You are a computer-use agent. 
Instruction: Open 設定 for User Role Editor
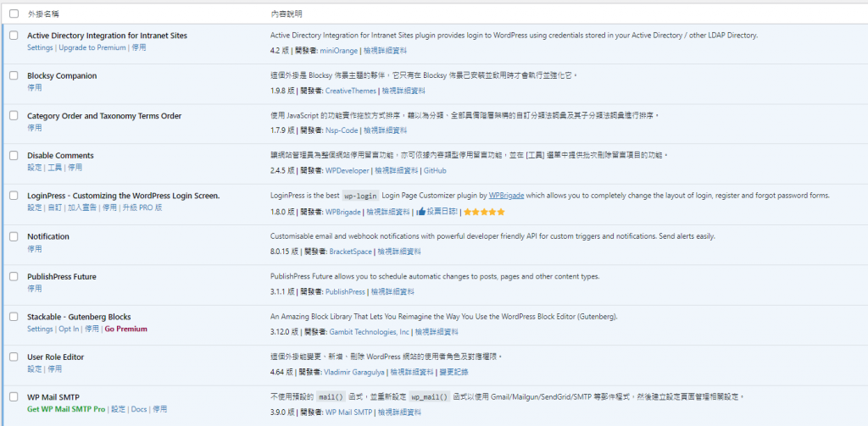34,369
